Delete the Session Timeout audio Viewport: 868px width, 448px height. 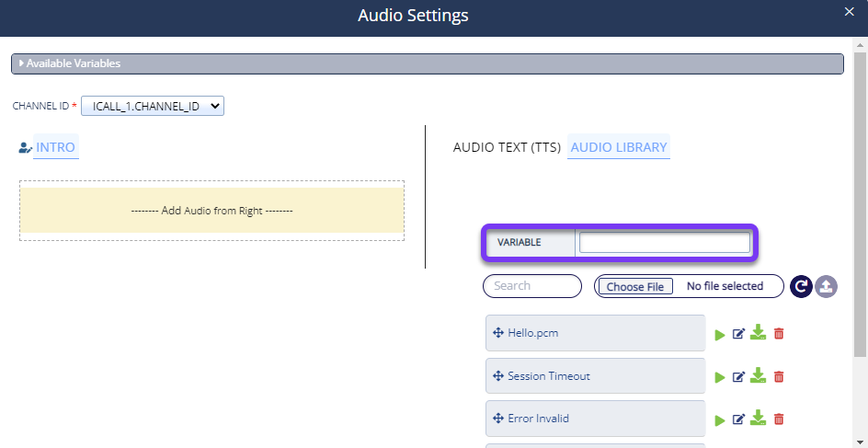coord(779,376)
